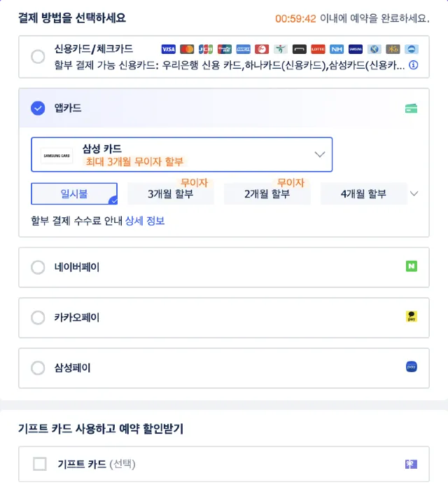Click the blue Samsung Pay logo
Screen dimensions: 448x494
(412, 367)
